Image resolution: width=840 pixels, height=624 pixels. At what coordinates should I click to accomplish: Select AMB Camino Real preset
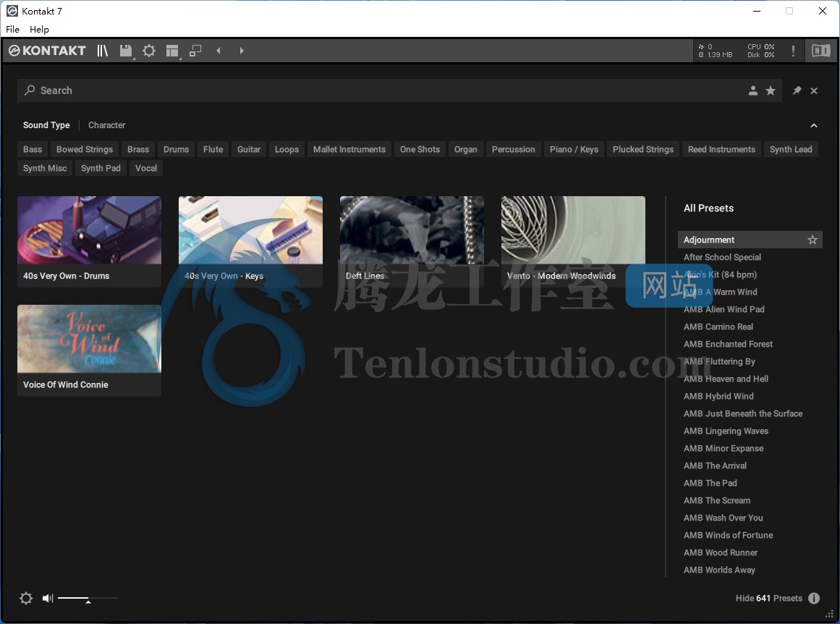click(x=718, y=327)
